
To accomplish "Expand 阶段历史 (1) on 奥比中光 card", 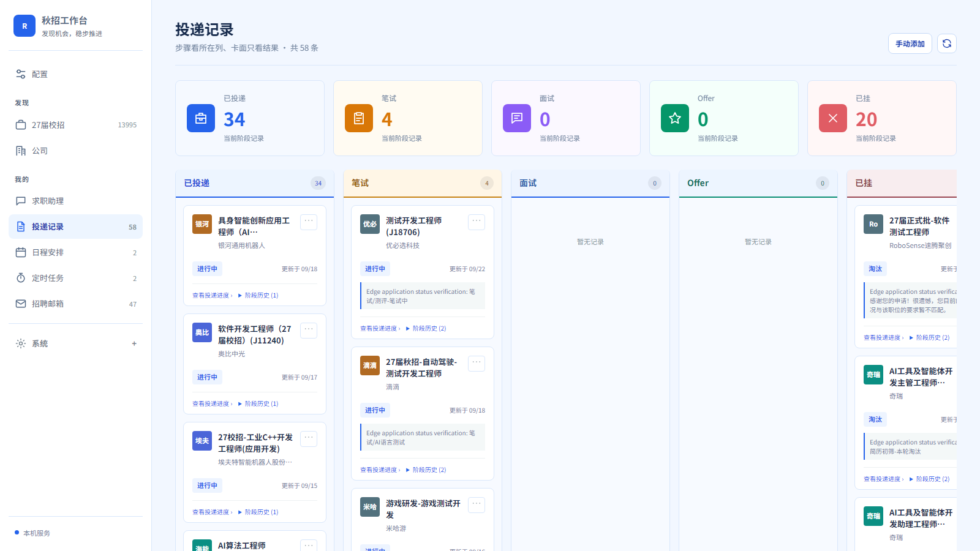I will tap(258, 403).
